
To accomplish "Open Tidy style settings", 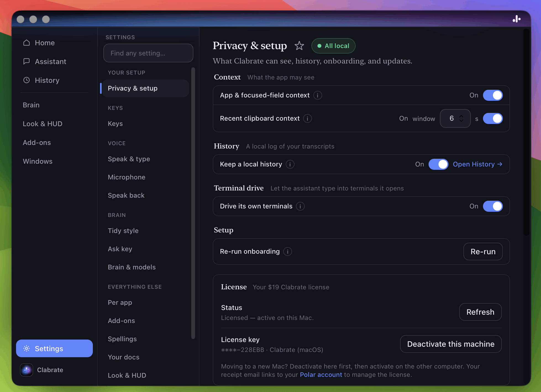I will pyautogui.click(x=146, y=231).
